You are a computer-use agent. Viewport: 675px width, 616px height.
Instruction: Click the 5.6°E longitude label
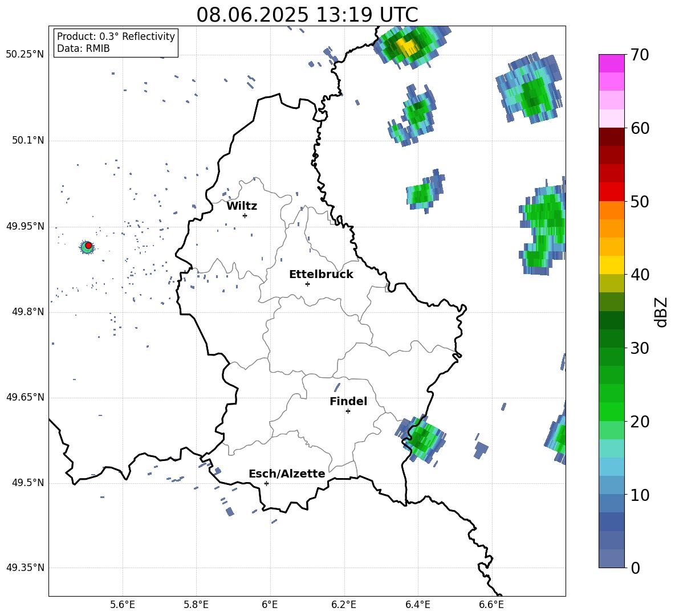point(122,605)
